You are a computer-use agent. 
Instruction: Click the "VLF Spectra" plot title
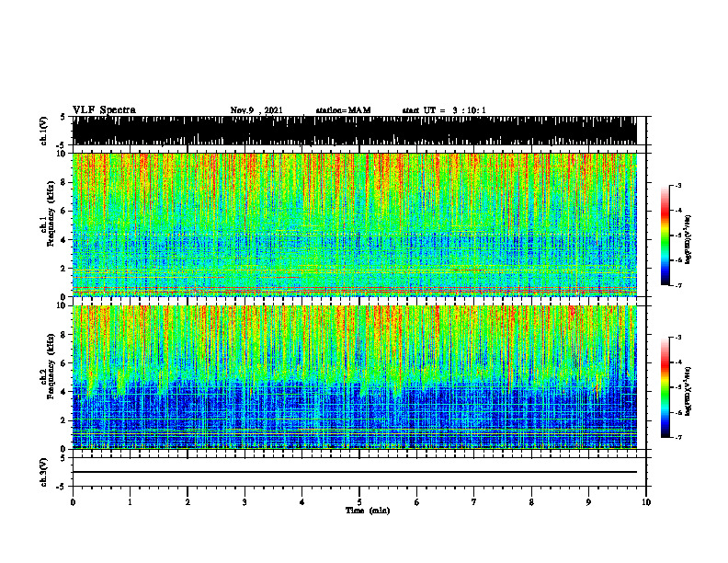pyautogui.click(x=104, y=110)
